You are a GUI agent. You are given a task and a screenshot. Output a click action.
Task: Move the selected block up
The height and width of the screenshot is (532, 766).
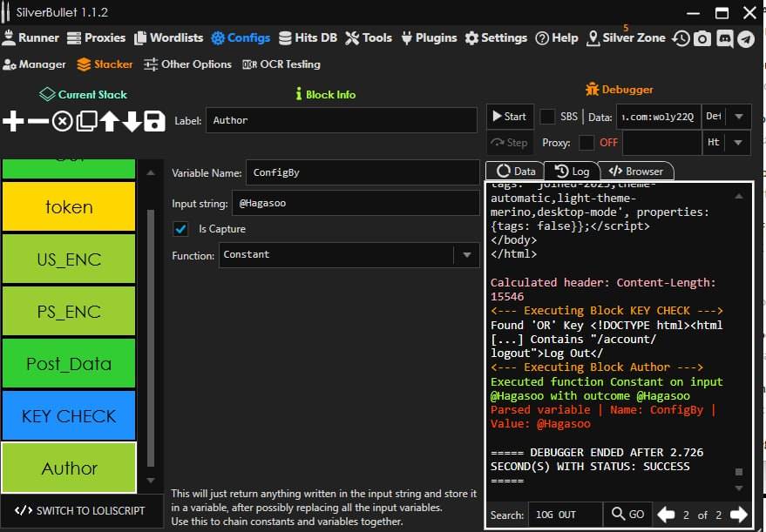pos(109,121)
